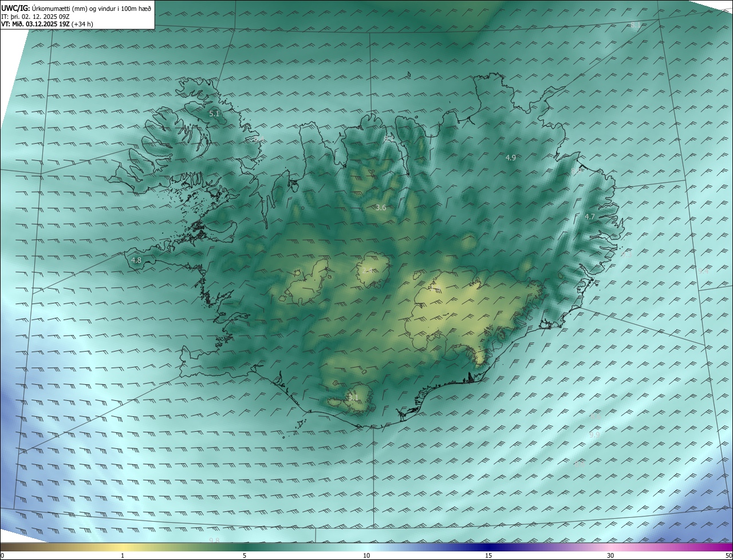Screen dimensions: 733x560
Task: Click the colorbar tick label 50
Action: pos(728,555)
